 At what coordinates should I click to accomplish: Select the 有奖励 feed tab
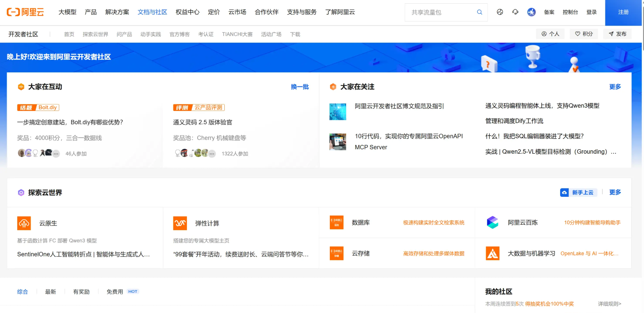pyautogui.click(x=81, y=292)
